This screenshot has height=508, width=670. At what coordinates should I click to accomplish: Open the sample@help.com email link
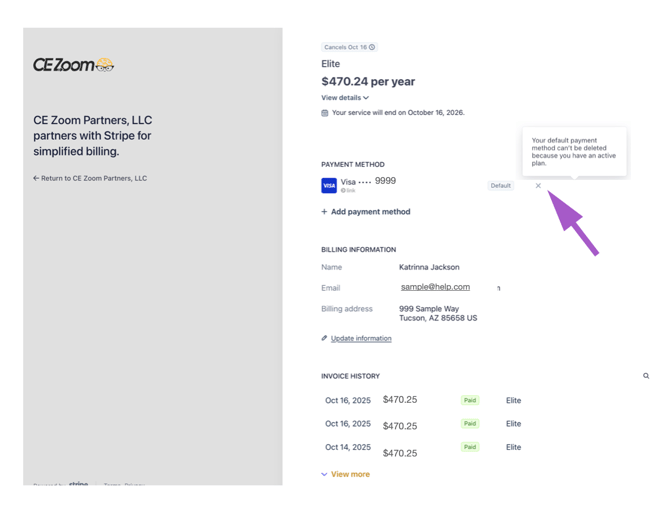(435, 287)
